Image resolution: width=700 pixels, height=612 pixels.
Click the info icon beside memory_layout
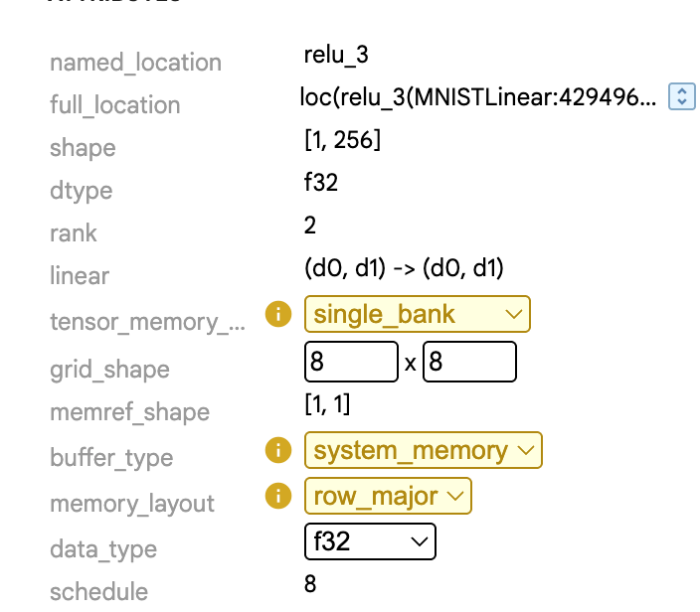(278, 496)
